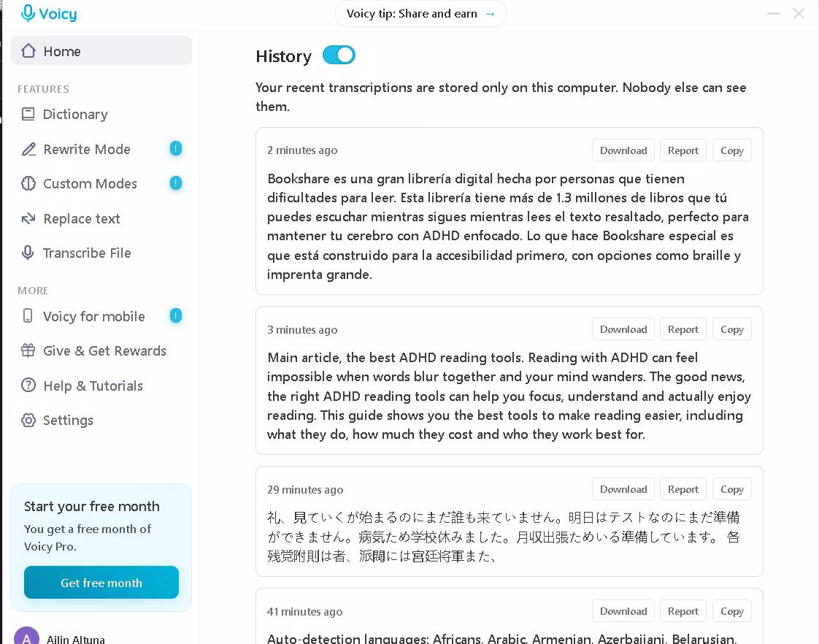The image size is (819, 644).
Task: Copy the 2 minutes ago transcription
Action: click(x=732, y=150)
